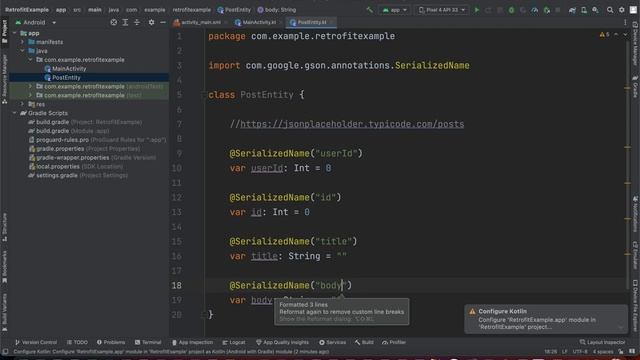The image size is (640, 360).
Task: Open the Terminal tool window
Action: point(148,342)
